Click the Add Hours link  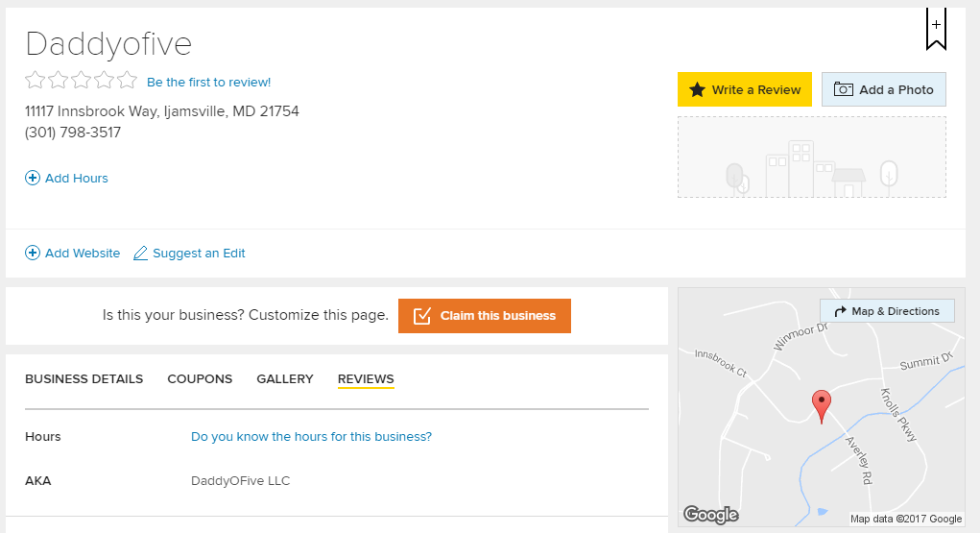[76, 179]
